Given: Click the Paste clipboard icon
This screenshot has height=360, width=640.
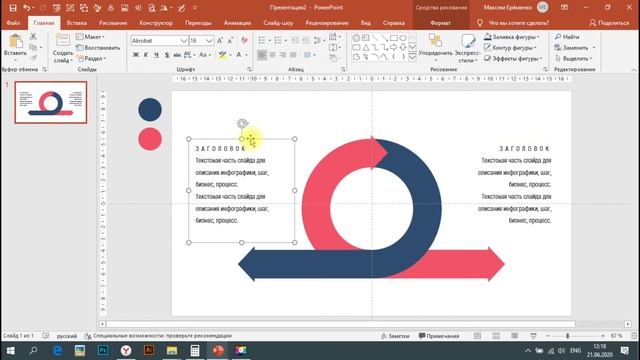Looking at the screenshot, I should pos(16,41).
